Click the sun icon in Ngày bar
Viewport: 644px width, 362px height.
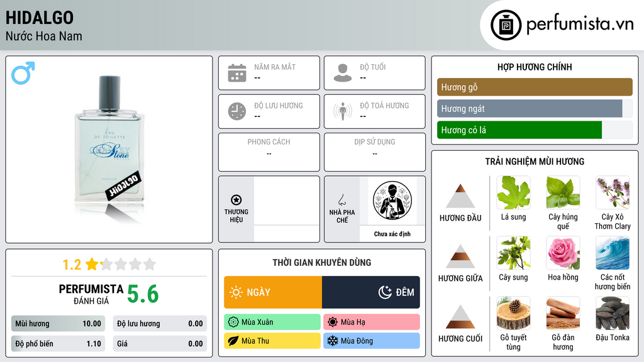coord(236,292)
